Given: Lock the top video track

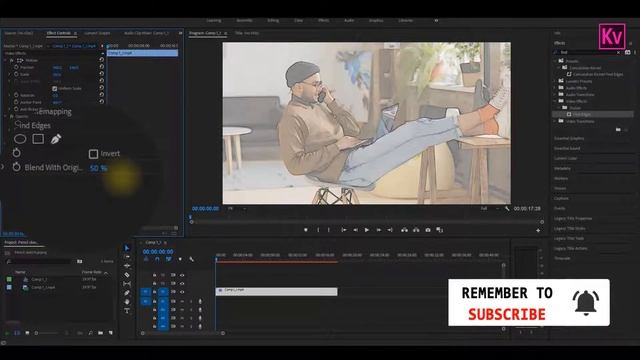Looking at the screenshot, I should tap(154, 275).
